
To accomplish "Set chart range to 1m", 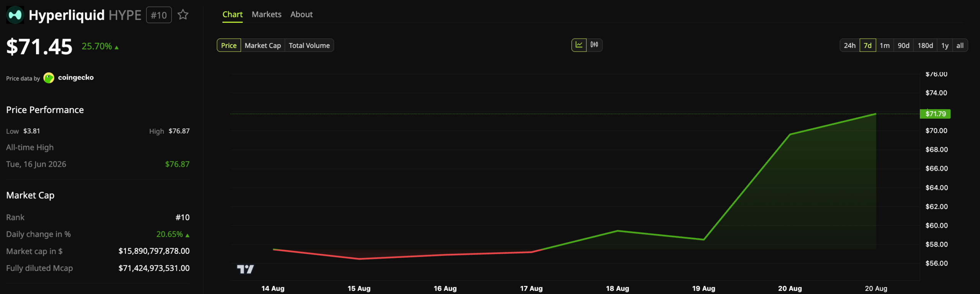I will click(x=885, y=45).
